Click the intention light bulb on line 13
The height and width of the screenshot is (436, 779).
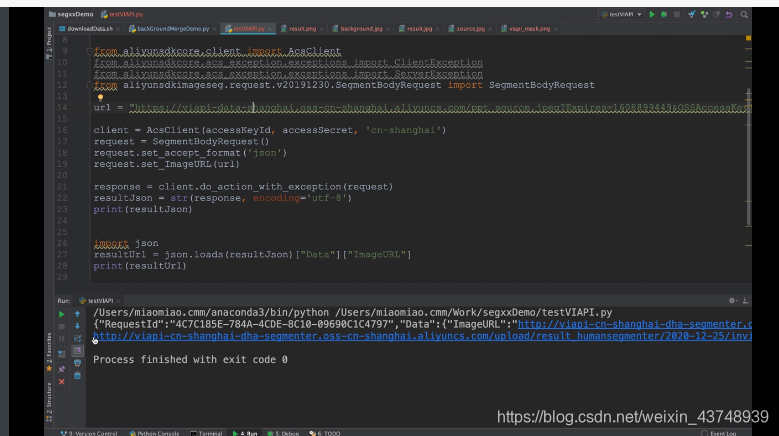[x=100, y=97]
